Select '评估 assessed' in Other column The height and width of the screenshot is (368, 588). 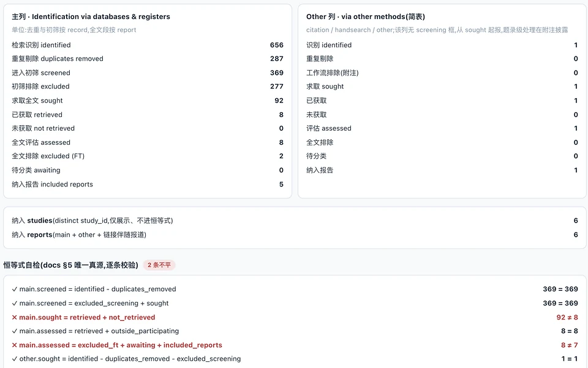(328, 128)
